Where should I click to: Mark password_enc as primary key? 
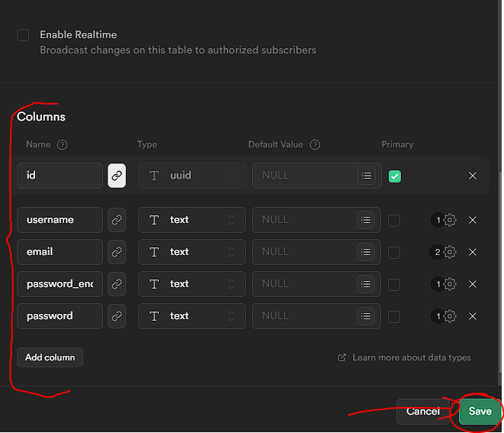click(394, 285)
